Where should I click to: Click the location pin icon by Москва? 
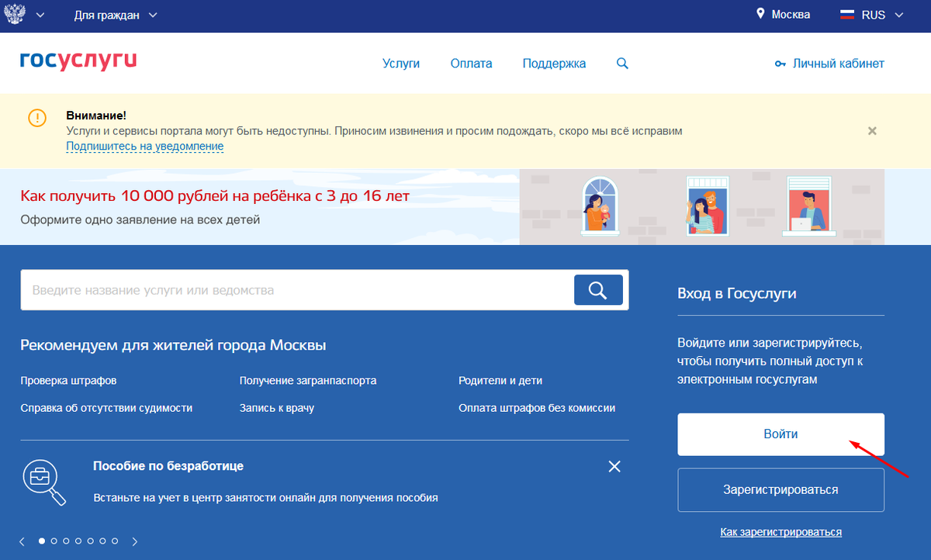pos(761,15)
